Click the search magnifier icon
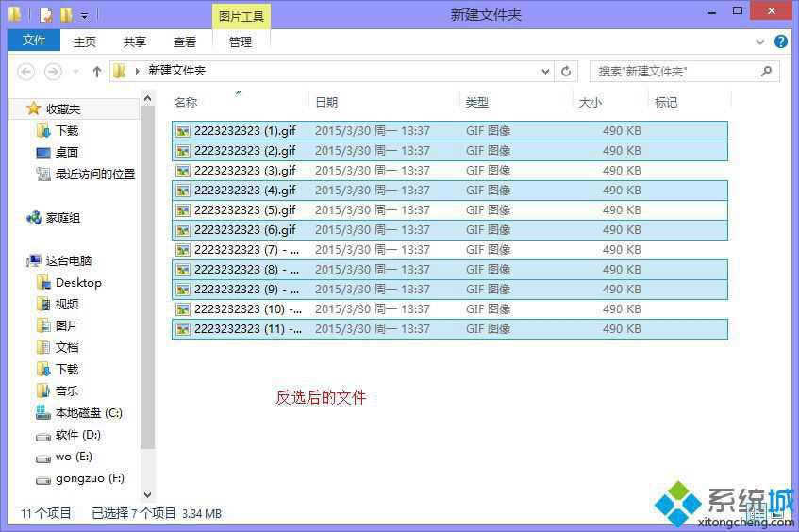Image resolution: width=799 pixels, height=532 pixels. coord(766,71)
